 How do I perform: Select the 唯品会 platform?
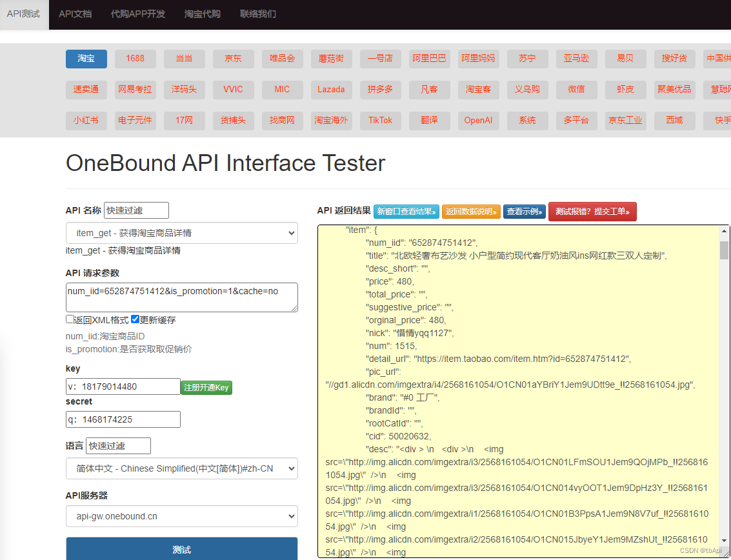coord(283,59)
